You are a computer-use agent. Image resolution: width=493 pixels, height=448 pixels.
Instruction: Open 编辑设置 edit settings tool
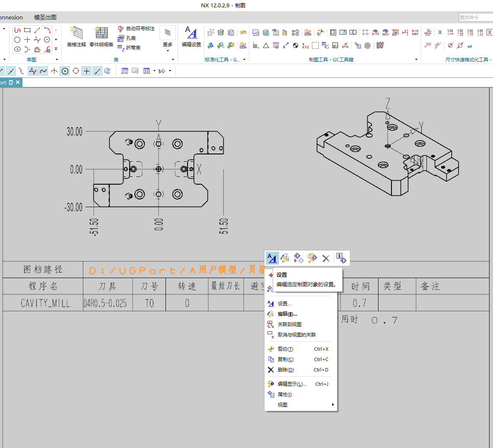pyautogui.click(x=191, y=37)
